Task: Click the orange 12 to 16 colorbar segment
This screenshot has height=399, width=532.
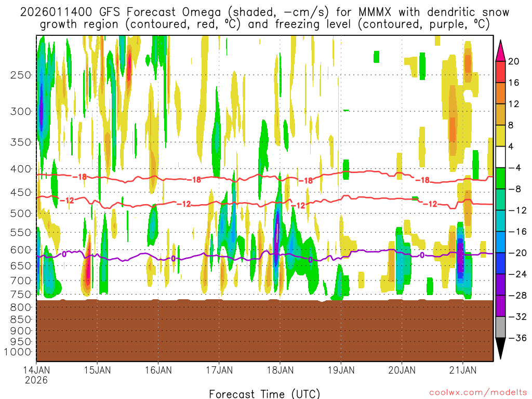Action: [500, 93]
